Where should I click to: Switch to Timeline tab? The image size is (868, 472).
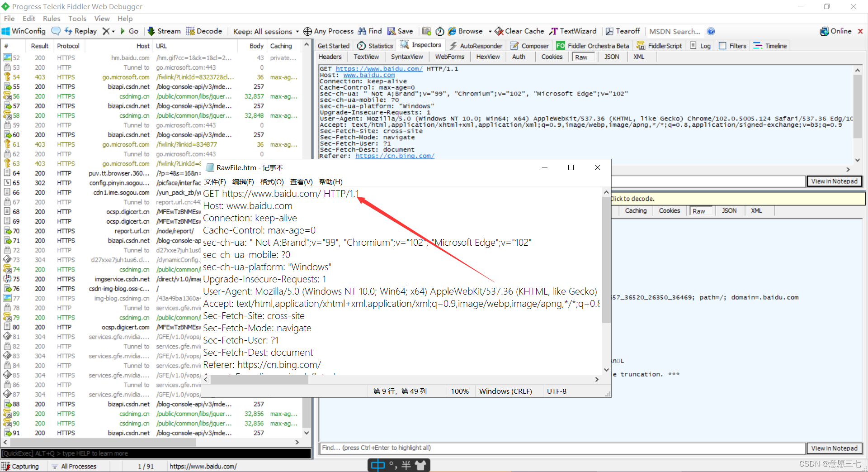(x=770, y=46)
